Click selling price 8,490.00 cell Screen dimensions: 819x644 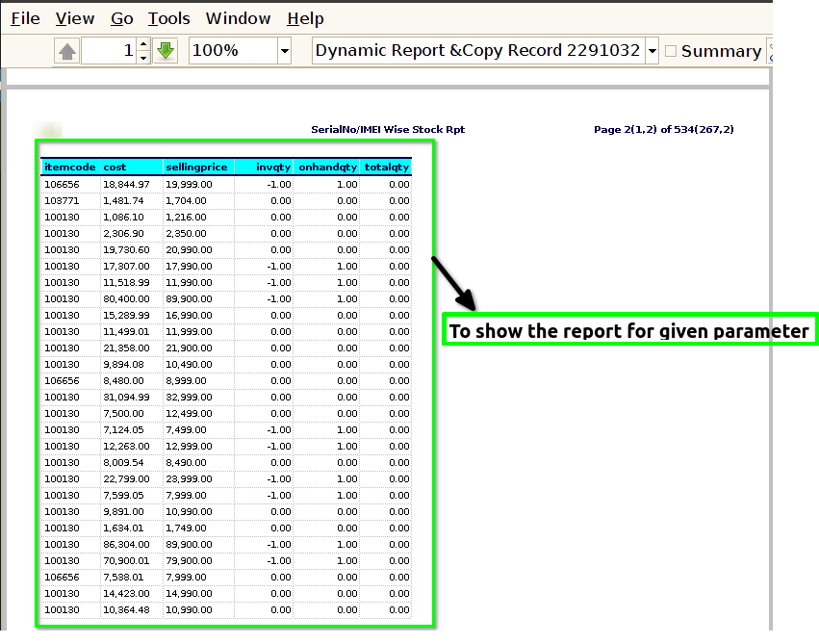tap(186, 462)
